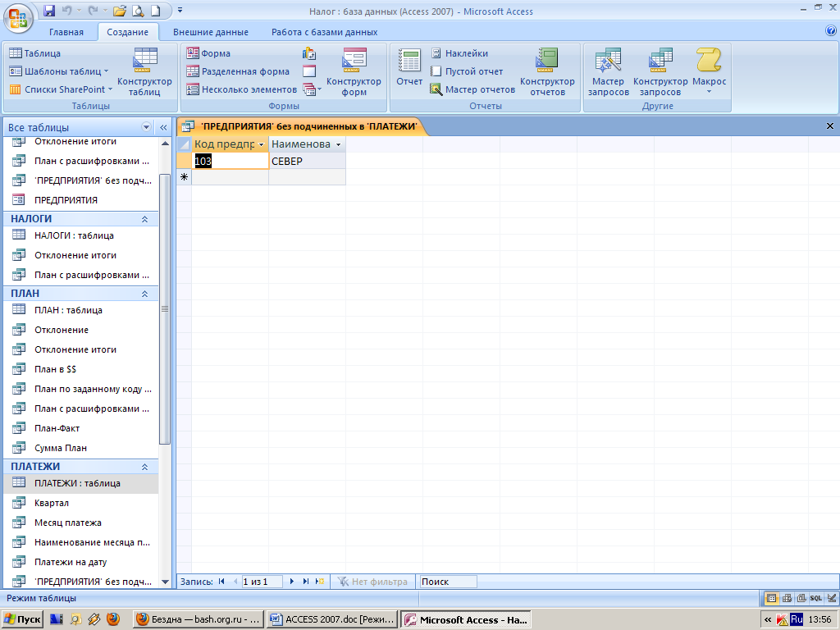Image resolution: width=840 pixels, height=630 pixels.
Task: Choose Несколько элементов form
Action: click(242, 89)
